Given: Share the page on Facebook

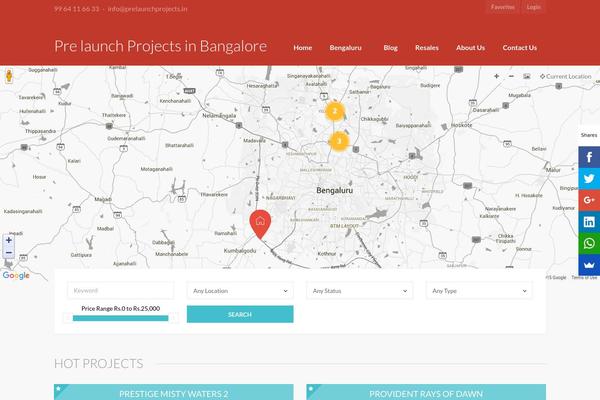Looking at the screenshot, I should (x=589, y=157).
